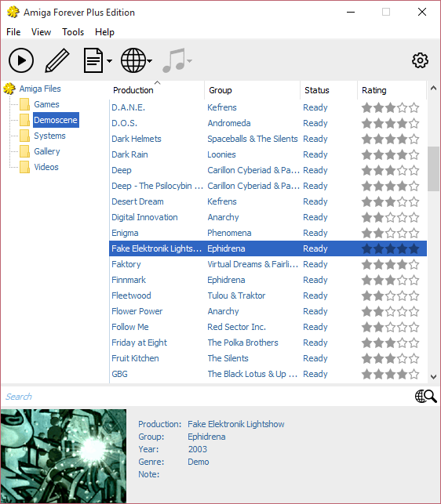
Task: Open the View menu
Action: (41, 32)
